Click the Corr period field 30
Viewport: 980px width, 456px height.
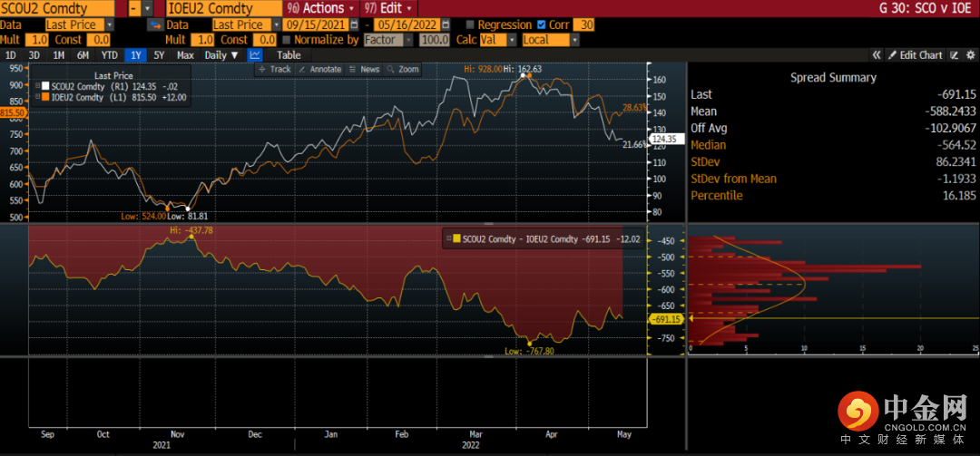585,25
